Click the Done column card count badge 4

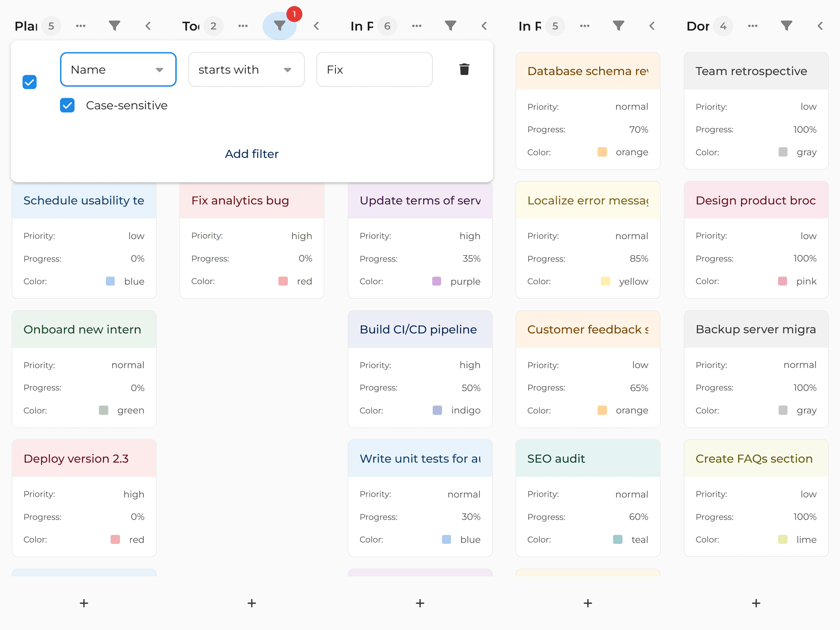(x=723, y=26)
